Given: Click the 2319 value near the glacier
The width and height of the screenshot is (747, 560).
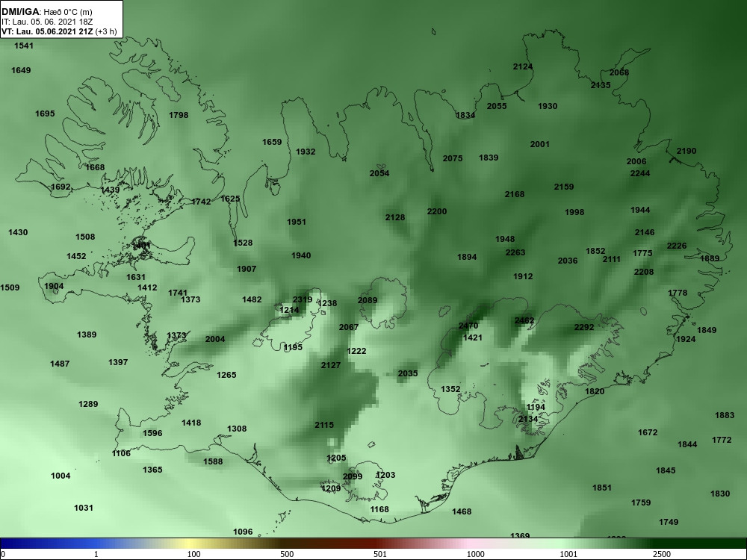Looking at the screenshot, I should tap(303, 299).
